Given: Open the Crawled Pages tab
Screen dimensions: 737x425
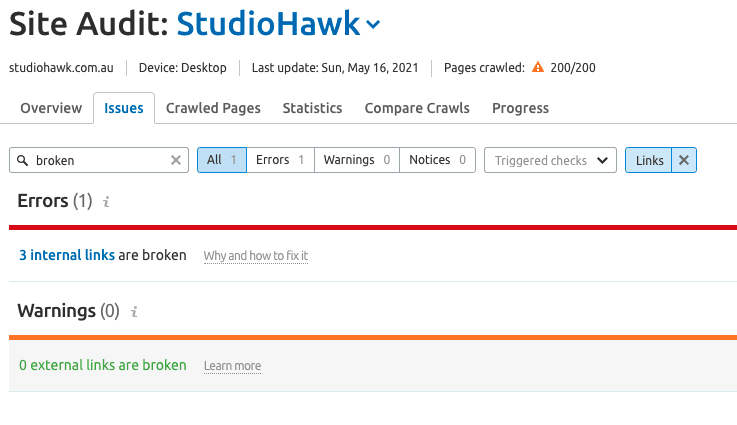Looking at the screenshot, I should click(213, 108).
